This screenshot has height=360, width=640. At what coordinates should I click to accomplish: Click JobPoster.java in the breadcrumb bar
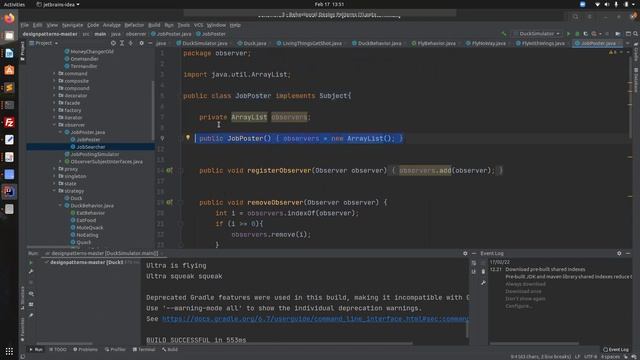(171, 34)
